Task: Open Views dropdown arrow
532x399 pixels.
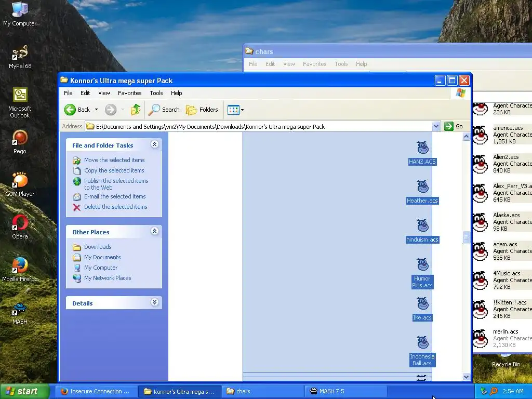Action: [x=242, y=110]
